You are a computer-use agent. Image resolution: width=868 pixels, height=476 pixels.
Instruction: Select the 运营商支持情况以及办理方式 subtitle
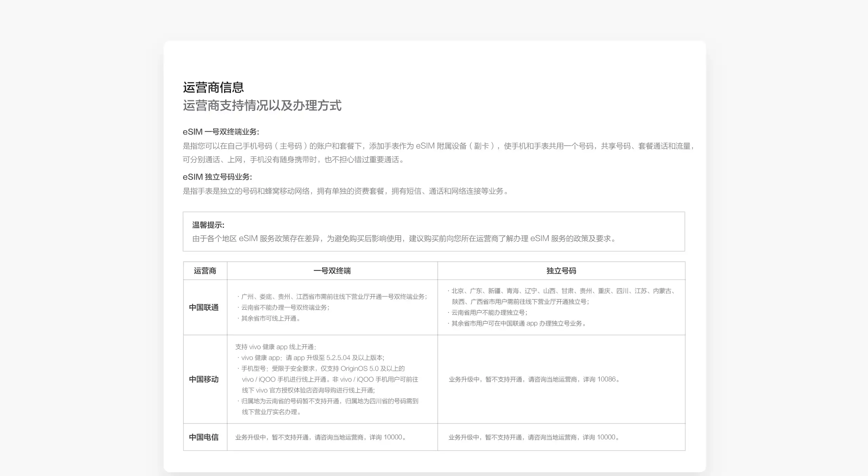point(263,106)
